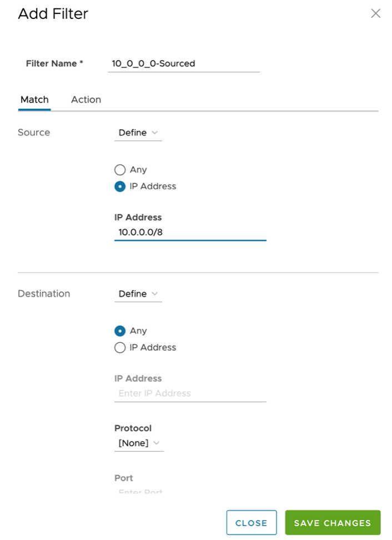Image resolution: width=392 pixels, height=540 pixels.
Task: Expand the Destination Define dropdown
Action: pos(138,294)
